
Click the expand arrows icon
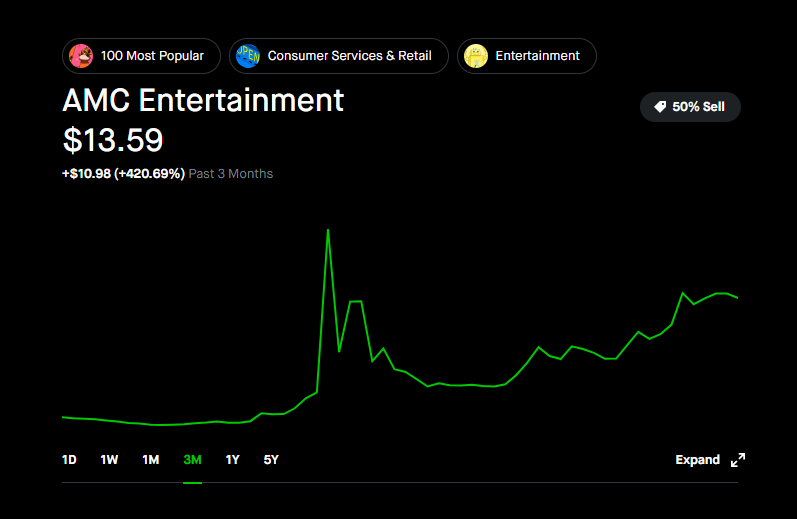[738, 460]
